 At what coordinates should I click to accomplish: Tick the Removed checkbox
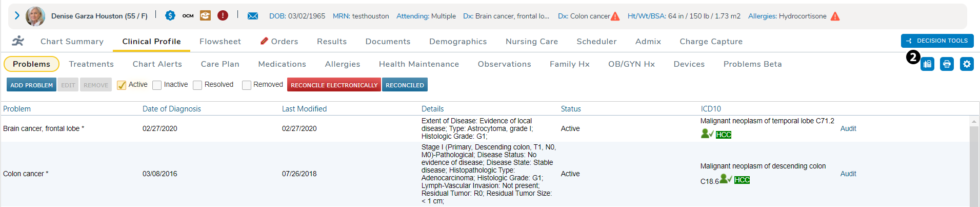coord(247,85)
